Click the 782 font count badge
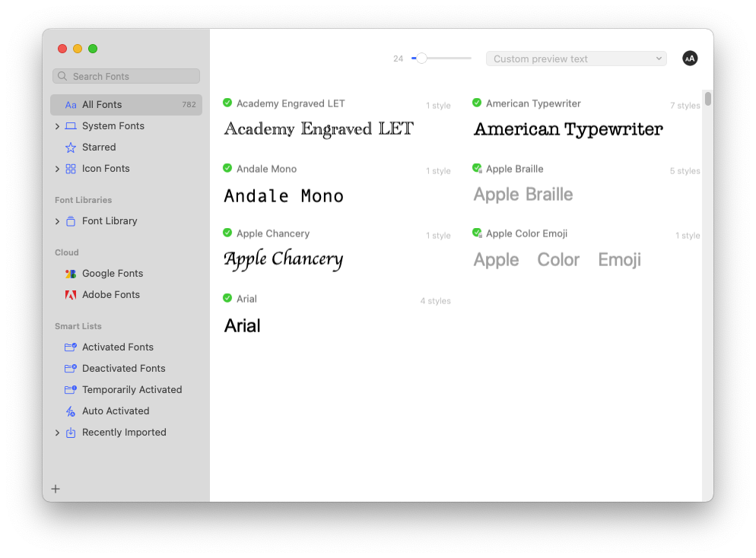Viewport: 756px width, 558px height. click(x=189, y=105)
